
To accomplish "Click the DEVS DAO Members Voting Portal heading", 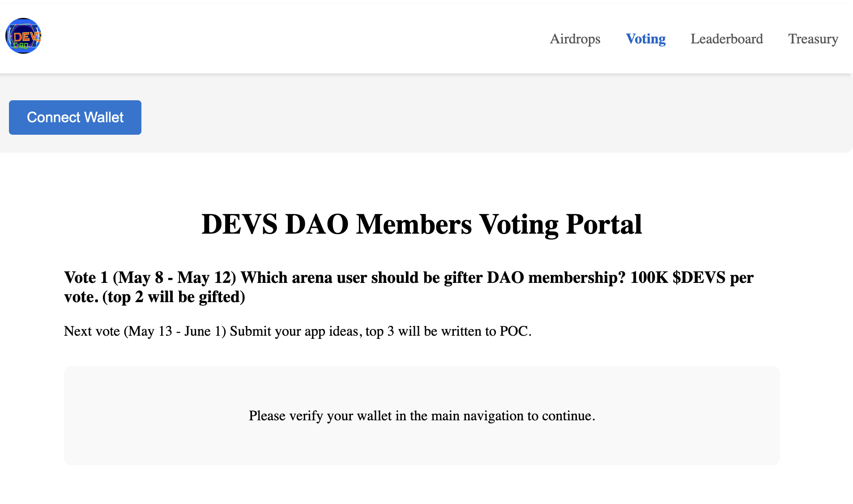I will pyautogui.click(x=422, y=224).
